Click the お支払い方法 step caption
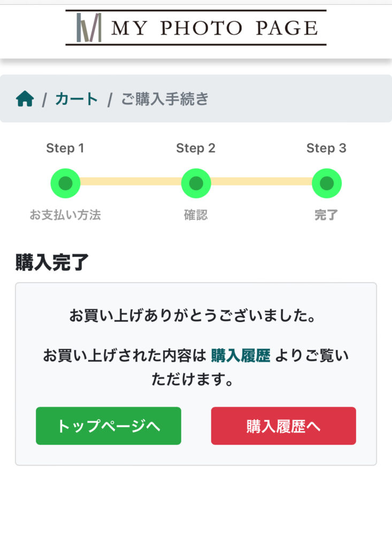Viewport: 392px width, 548px height. [x=65, y=215]
